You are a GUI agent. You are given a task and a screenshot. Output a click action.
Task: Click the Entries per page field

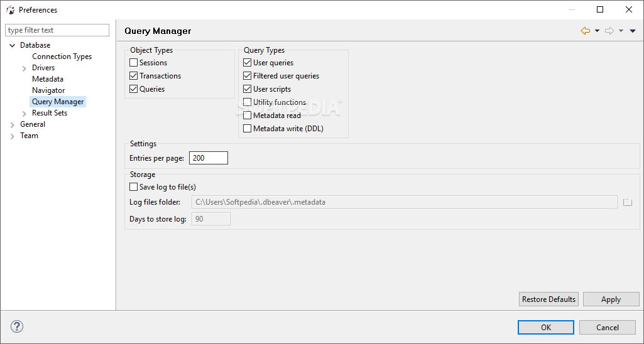click(209, 158)
